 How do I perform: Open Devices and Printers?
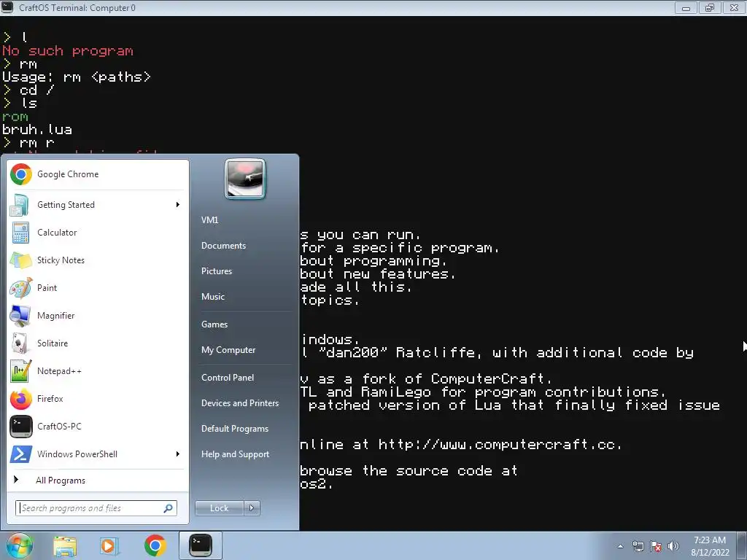239,403
